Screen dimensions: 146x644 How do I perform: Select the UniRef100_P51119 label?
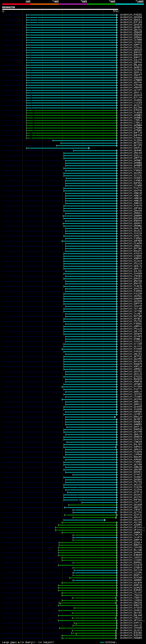(131, 263)
